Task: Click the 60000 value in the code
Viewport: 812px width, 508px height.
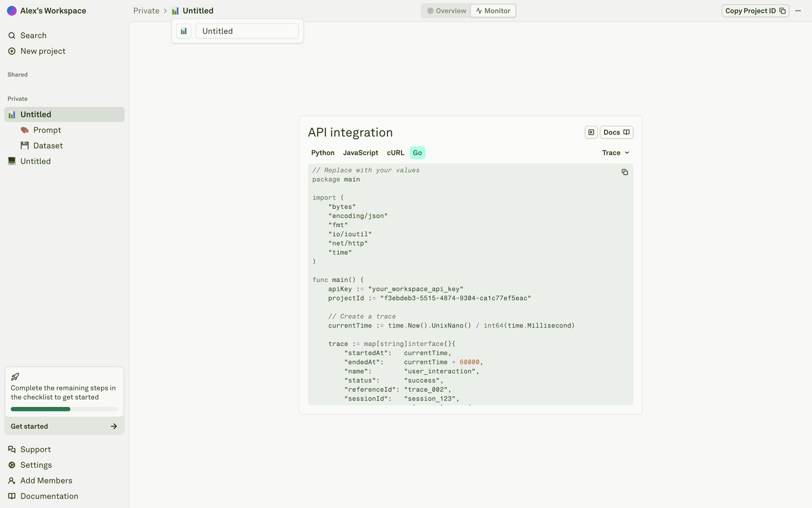Action: pyautogui.click(x=469, y=362)
